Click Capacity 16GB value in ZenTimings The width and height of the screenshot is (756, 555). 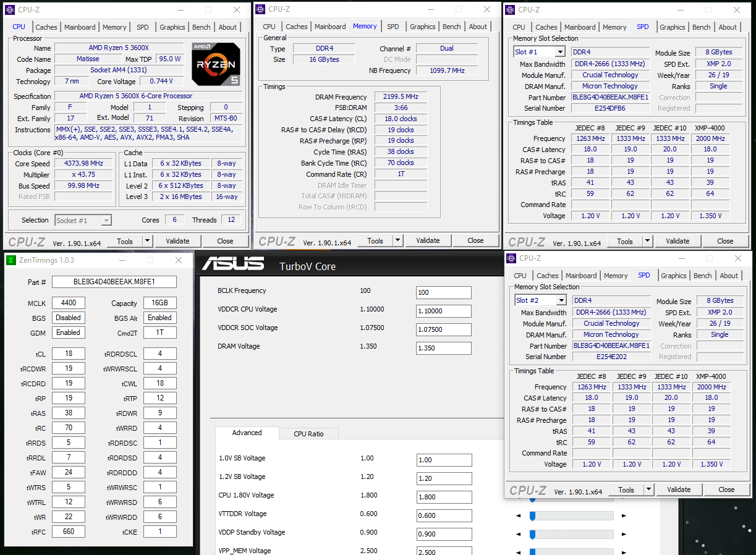pyautogui.click(x=159, y=303)
